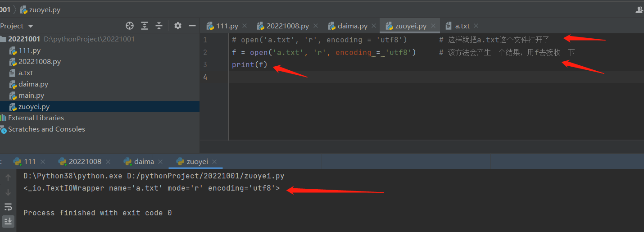This screenshot has width=644, height=232.
Task: Switch to the a.txt editor tab
Action: 462,26
